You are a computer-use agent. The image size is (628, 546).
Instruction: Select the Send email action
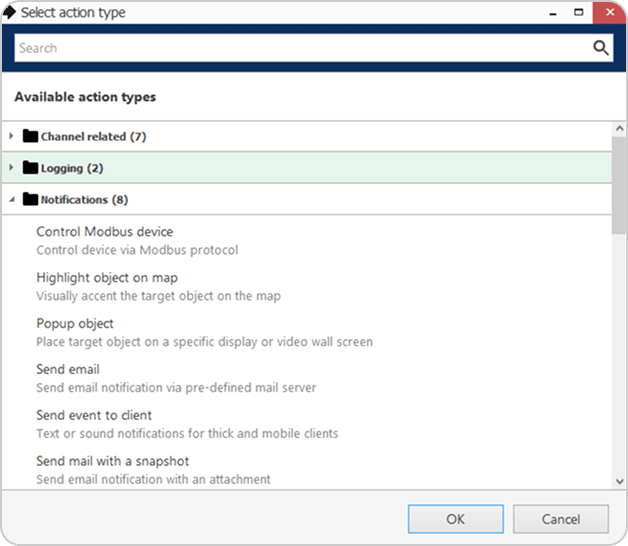[68, 370]
